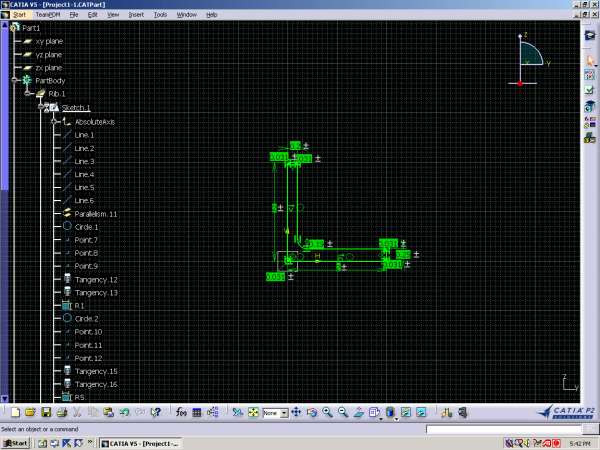
Task: Open the Edit menu
Action: [93, 15]
